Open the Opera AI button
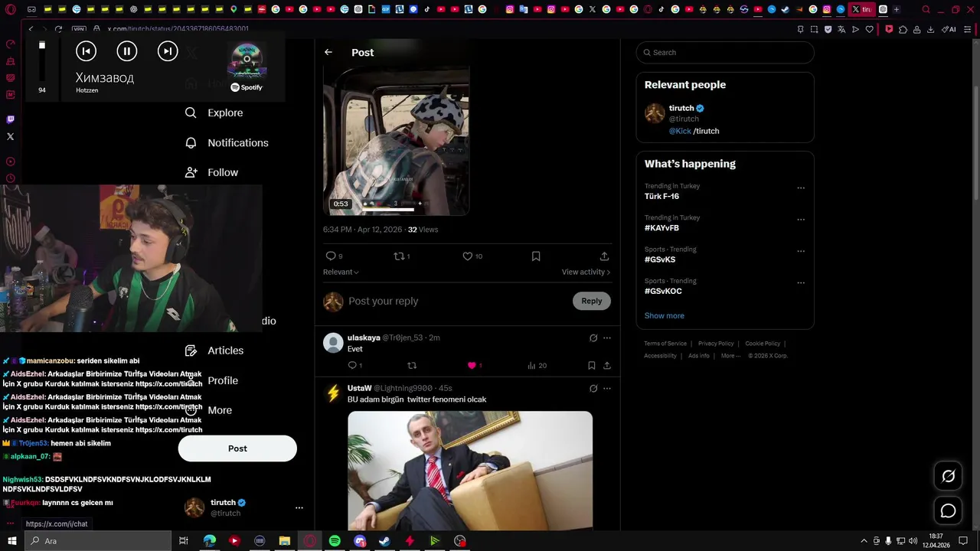980x551 pixels. [x=949, y=29]
